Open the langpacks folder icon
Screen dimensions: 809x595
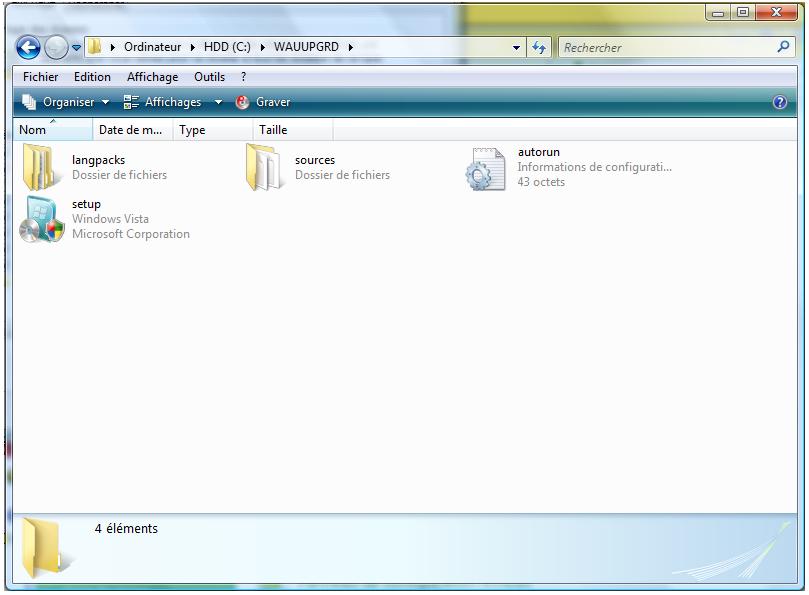pos(40,167)
